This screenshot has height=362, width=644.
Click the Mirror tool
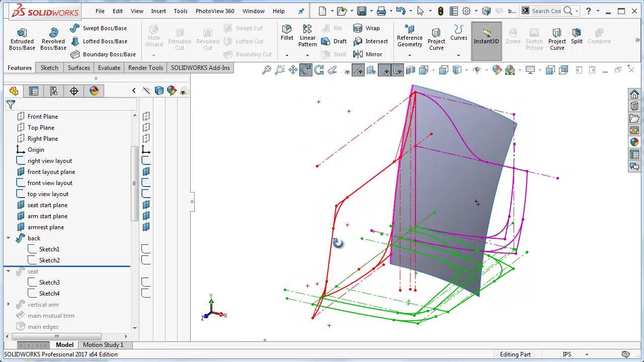click(368, 54)
